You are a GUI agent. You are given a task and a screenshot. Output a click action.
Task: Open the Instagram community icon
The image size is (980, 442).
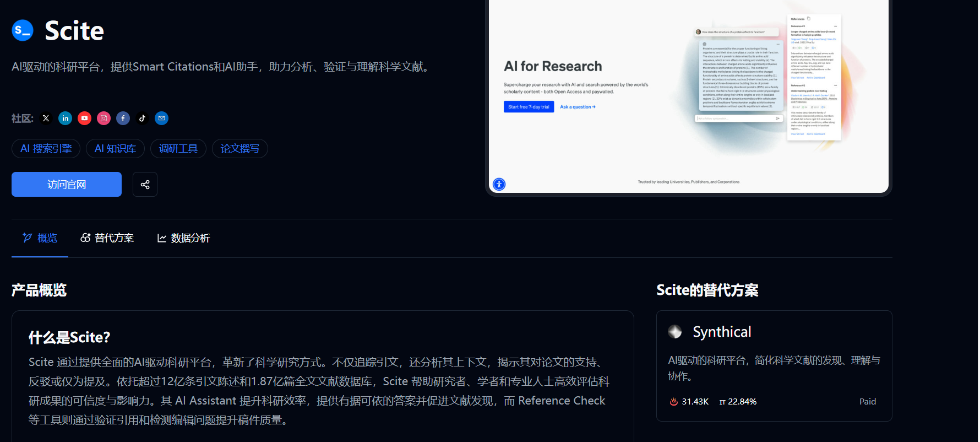104,118
